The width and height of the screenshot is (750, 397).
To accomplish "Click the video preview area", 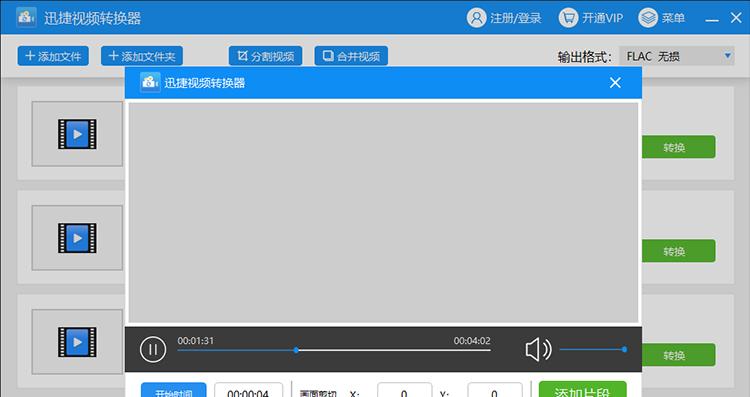I will 384,213.
